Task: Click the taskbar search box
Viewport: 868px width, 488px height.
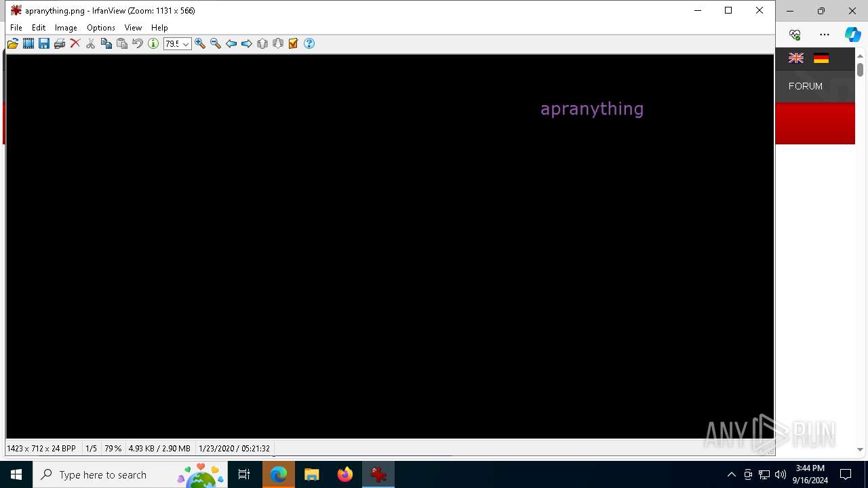Action: [x=130, y=474]
